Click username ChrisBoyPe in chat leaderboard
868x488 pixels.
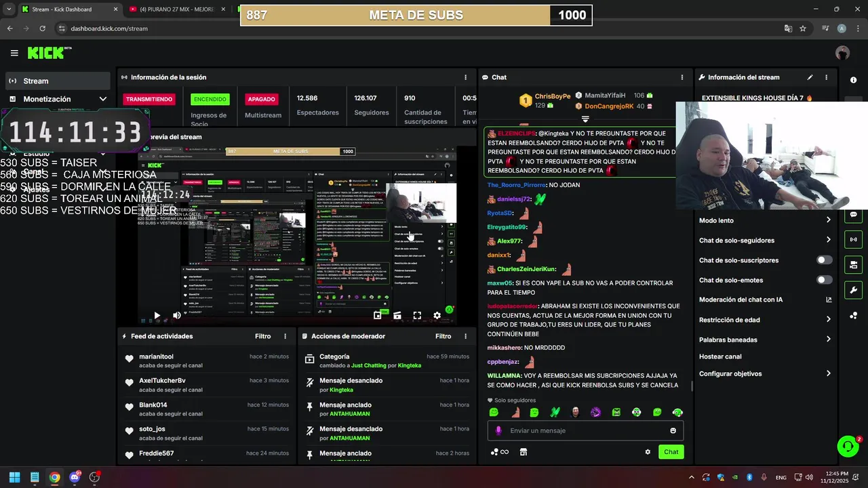point(553,96)
